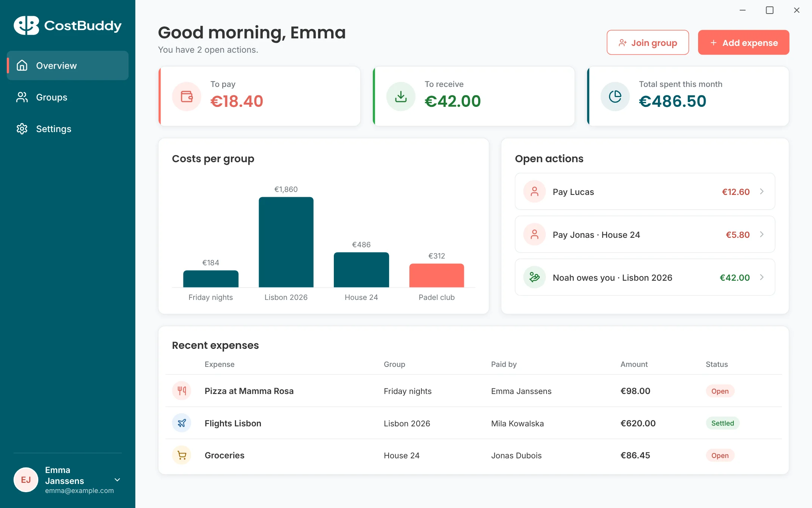This screenshot has width=812, height=508.
Task: Click the Status column header
Action: [x=717, y=364]
